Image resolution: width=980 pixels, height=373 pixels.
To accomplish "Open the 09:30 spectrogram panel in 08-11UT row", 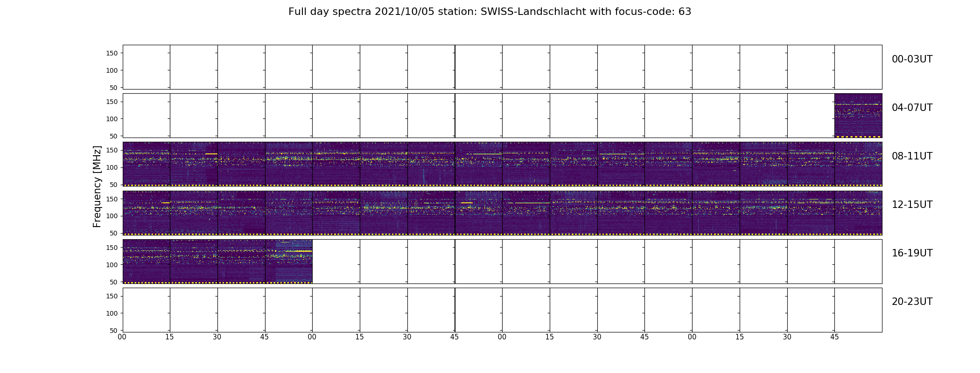I will pyautogui.click(x=431, y=164).
